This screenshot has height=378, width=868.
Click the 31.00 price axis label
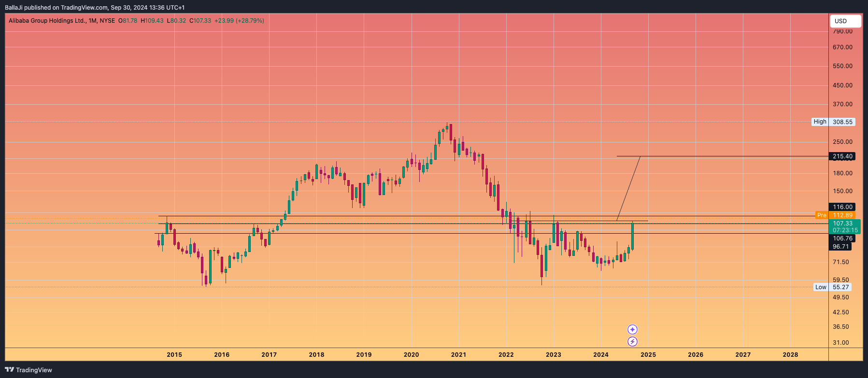(x=841, y=343)
